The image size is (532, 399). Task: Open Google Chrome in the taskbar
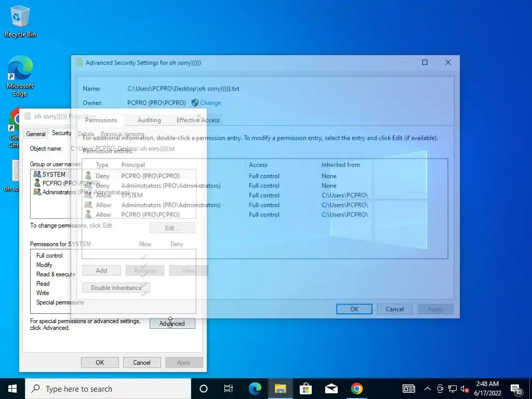[356, 389]
